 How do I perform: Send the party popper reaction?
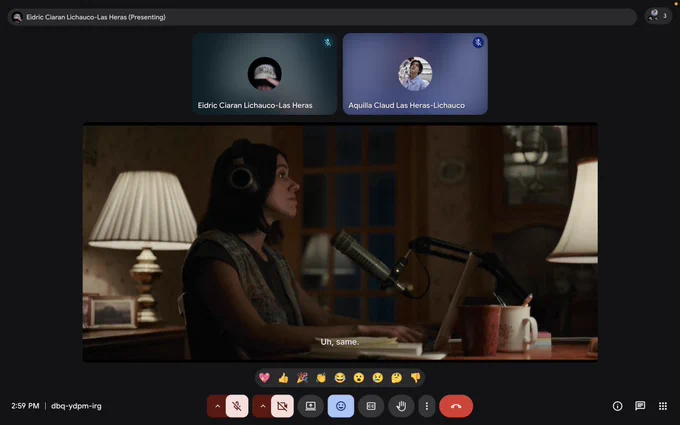(302, 378)
